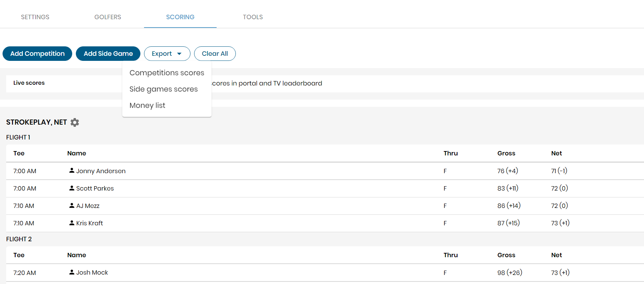Click the FLIGHT 2 heading
644x284 pixels.
click(x=19, y=239)
